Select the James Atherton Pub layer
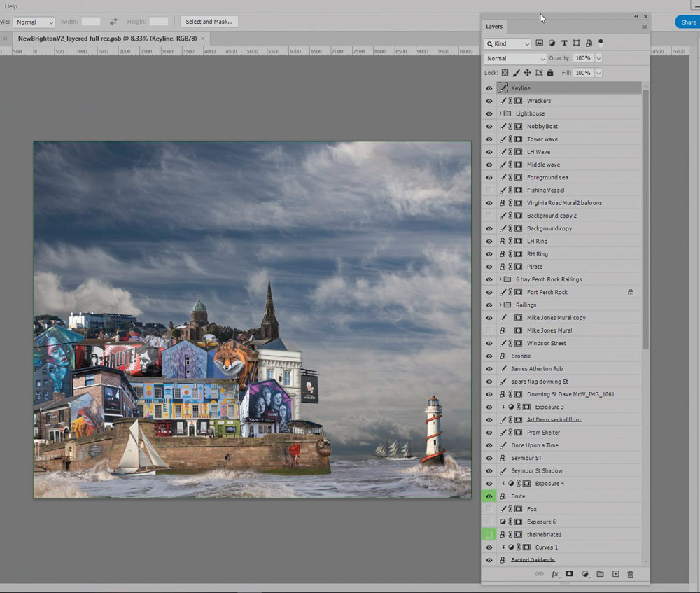The height and width of the screenshot is (593, 700). pyautogui.click(x=563, y=369)
